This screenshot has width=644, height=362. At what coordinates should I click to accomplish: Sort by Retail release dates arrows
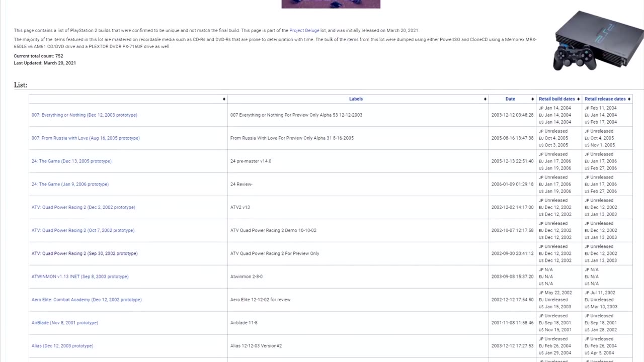pos(629,99)
